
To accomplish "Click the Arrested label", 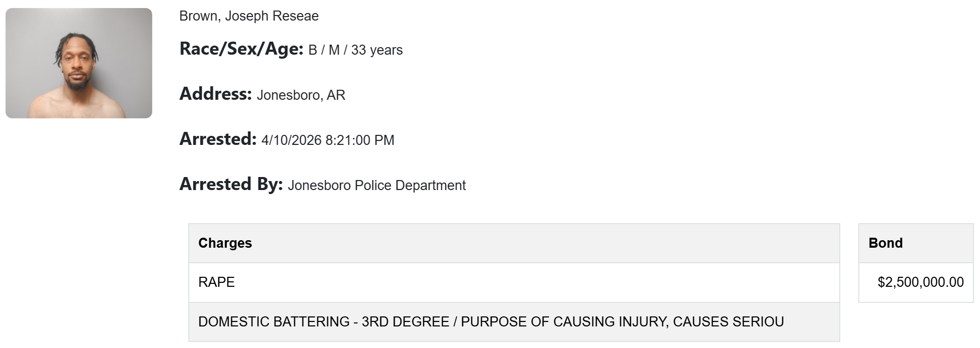I will pos(218,139).
